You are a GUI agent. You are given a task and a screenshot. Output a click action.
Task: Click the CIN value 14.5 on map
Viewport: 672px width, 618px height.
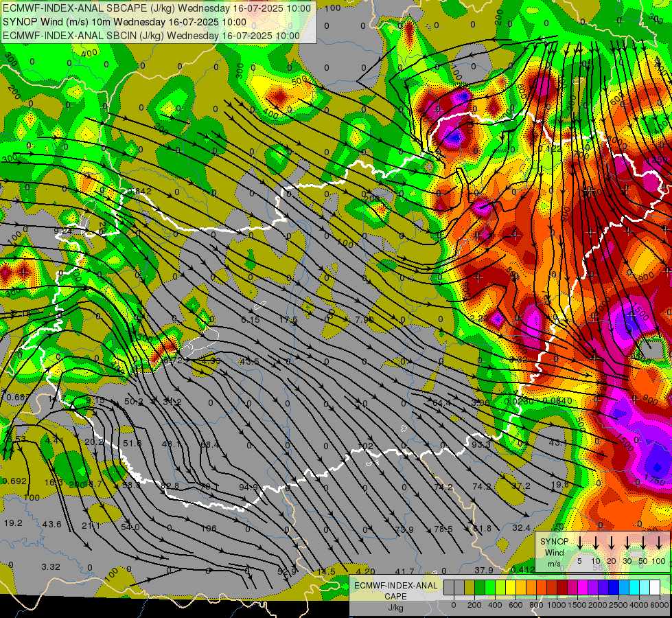tap(326, 572)
